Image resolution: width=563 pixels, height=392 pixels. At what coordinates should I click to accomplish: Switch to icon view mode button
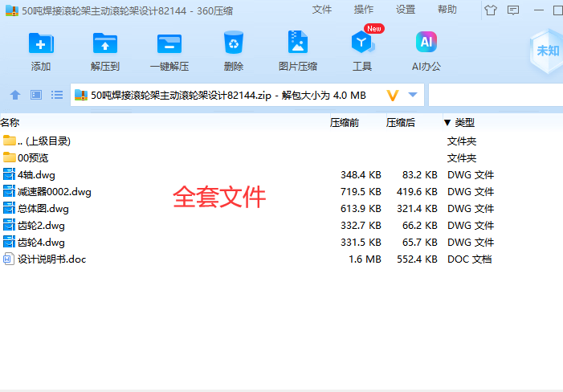pyautogui.click(x=36, y=95)
